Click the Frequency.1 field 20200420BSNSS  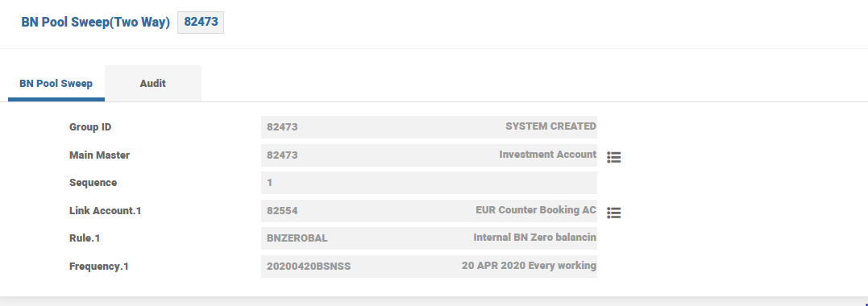pos(429,267)
